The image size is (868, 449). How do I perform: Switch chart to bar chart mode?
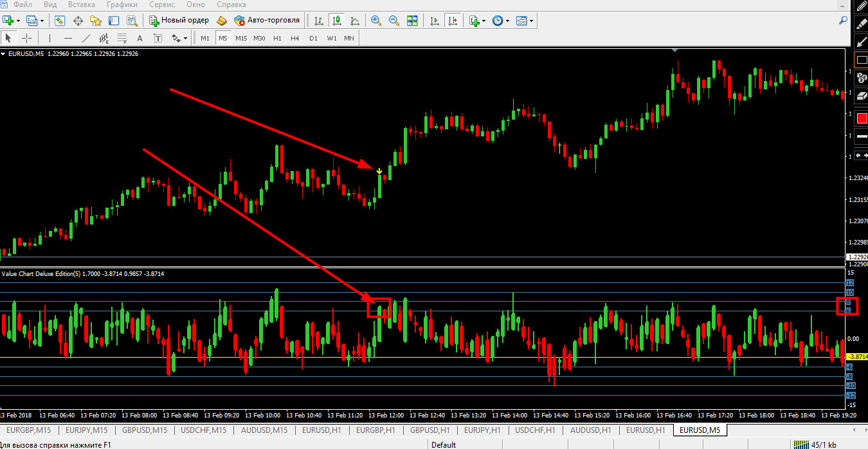[318, 21]
